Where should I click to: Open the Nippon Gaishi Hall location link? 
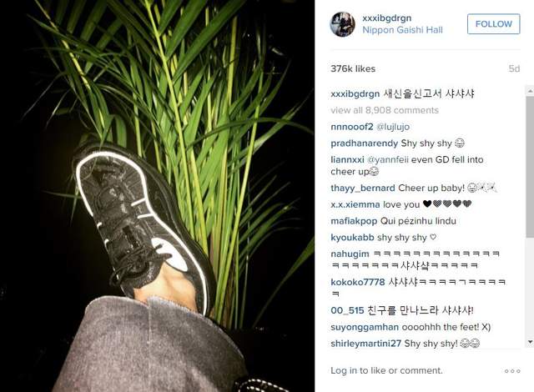pyautogui.click(x=402, y=30)
